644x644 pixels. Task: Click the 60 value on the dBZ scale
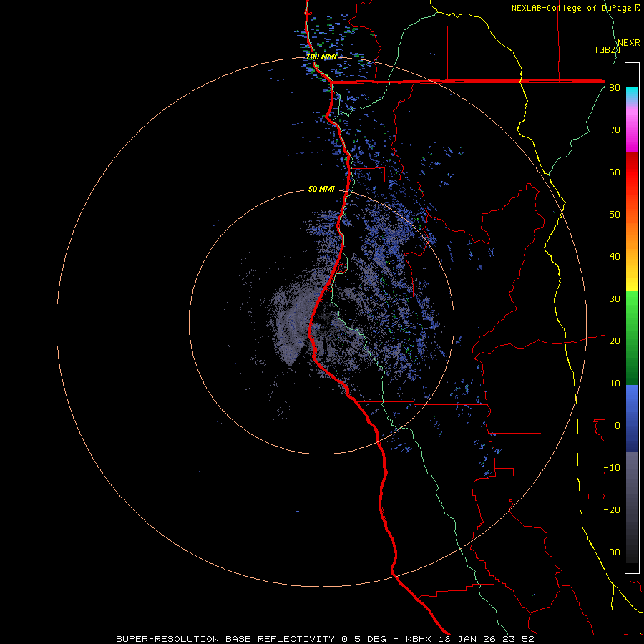(x=615, y=172)
